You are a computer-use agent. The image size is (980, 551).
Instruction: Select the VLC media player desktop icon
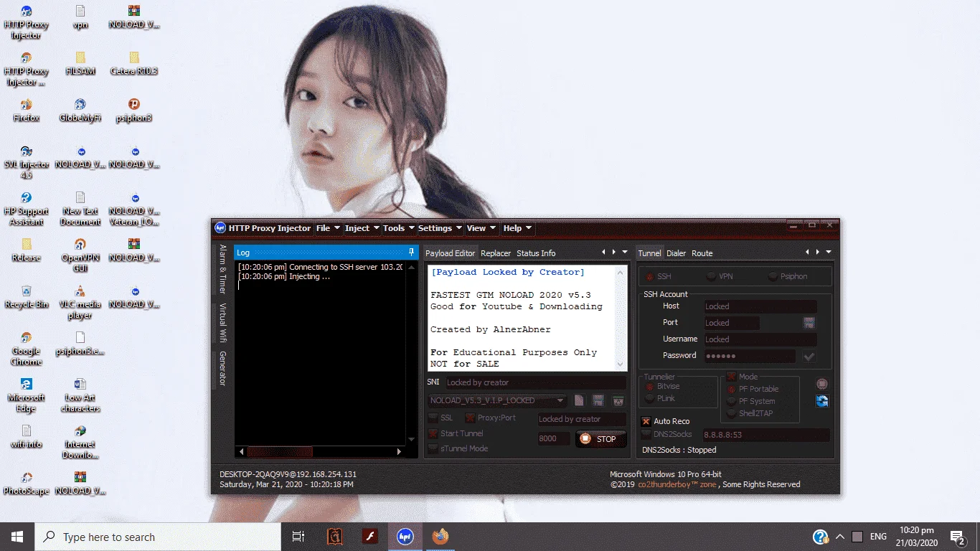coord(80,302)
